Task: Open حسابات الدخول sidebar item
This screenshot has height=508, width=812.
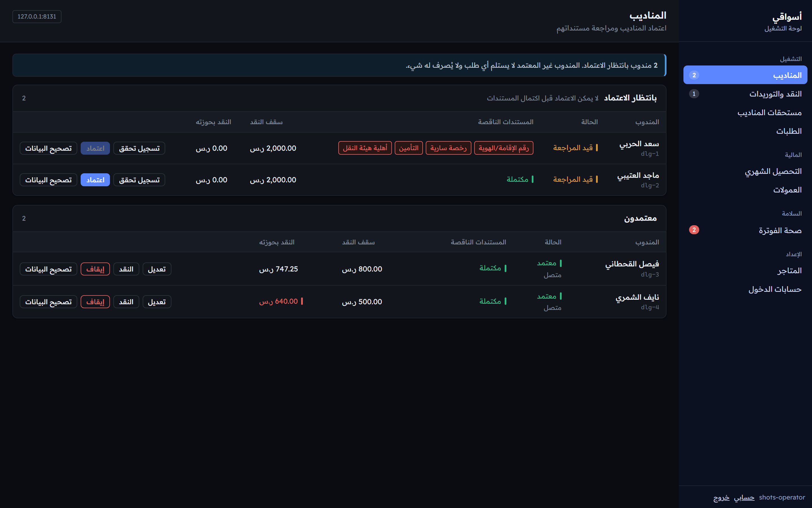Action: click(x=745, y=289)
